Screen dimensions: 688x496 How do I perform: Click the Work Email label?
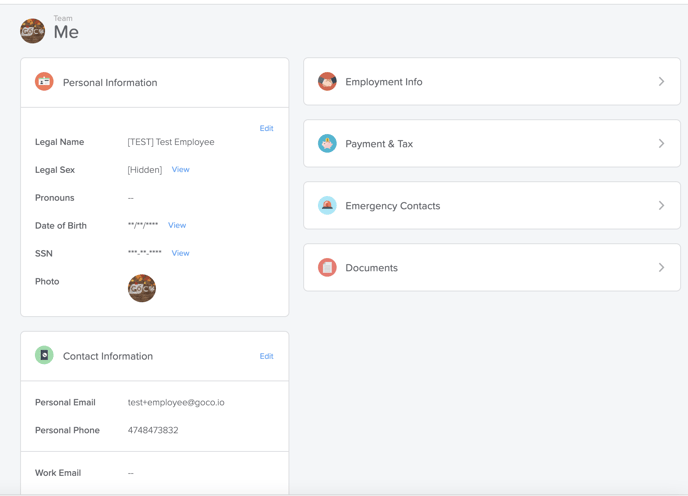click(x=58, y=473)
